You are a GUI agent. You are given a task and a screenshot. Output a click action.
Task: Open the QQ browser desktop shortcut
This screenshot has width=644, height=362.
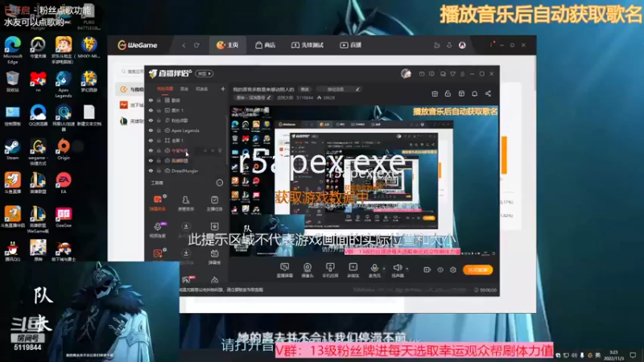pyautogui.click(x=38, y=115)
